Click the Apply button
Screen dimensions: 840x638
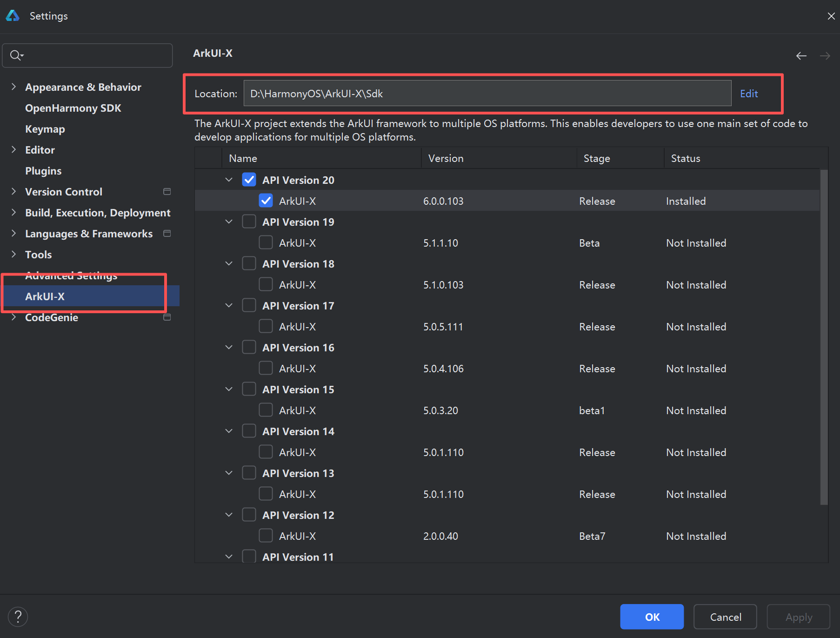tap(799, 617)
